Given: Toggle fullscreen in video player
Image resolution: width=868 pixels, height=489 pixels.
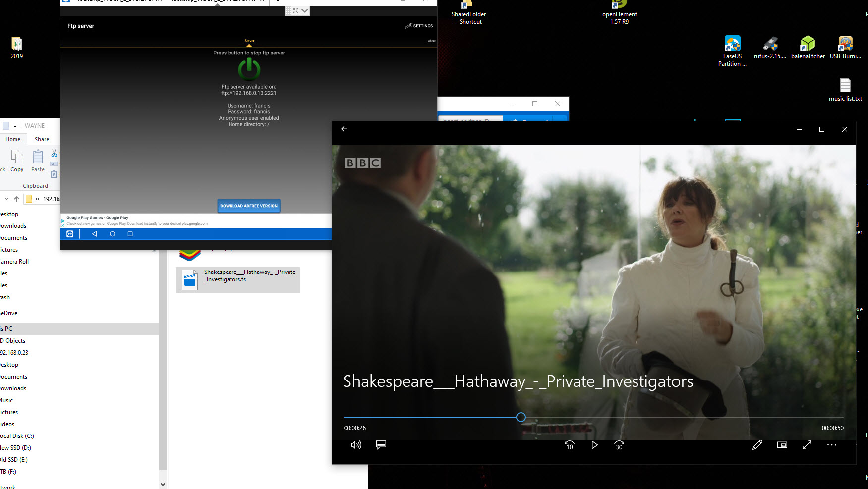Looking at the screenshot, I should [x=807, y=445].
